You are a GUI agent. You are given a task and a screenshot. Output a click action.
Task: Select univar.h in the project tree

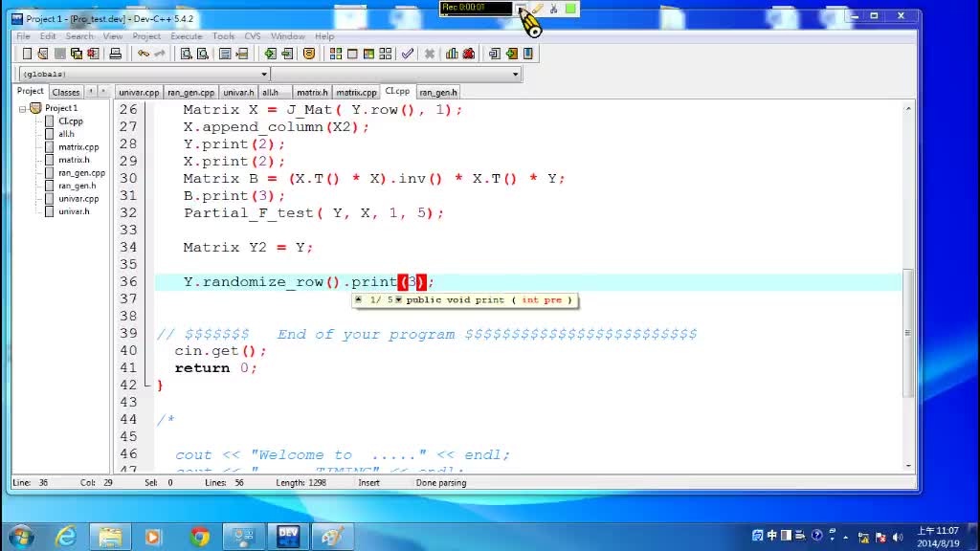74,211
